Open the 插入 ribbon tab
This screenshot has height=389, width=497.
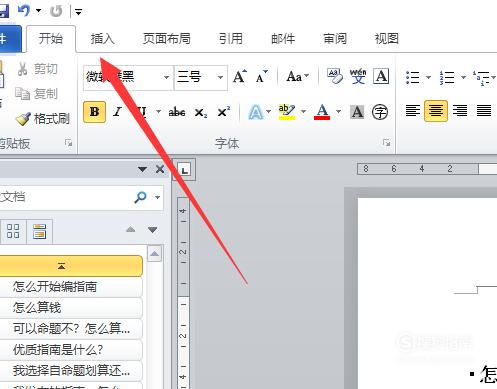[103, 39]
